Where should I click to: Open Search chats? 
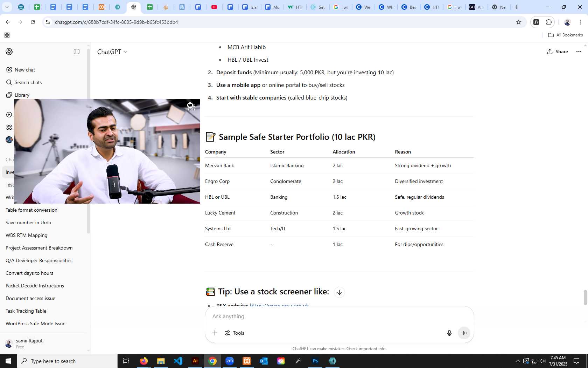(24, 82)
